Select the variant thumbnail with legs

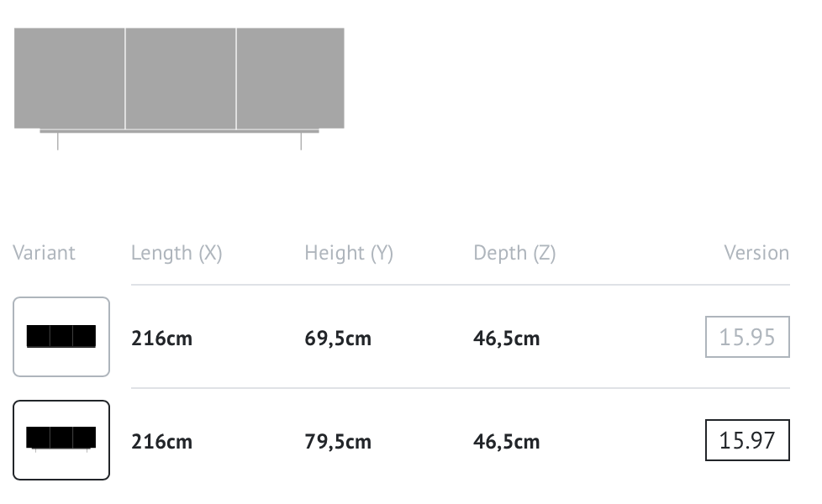pos(61,440)
